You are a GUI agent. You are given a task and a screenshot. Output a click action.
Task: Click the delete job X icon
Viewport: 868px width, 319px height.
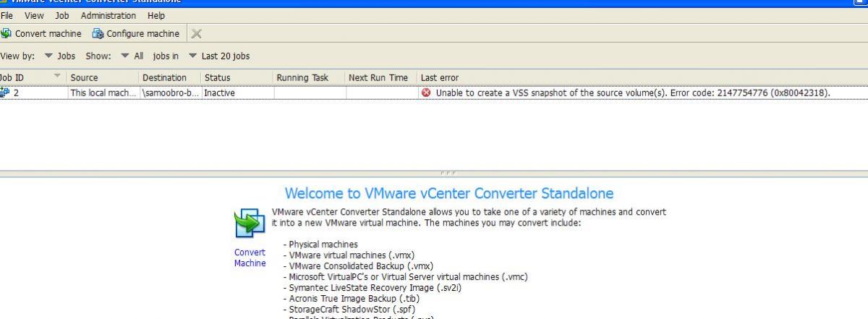[x=196, y=34]
